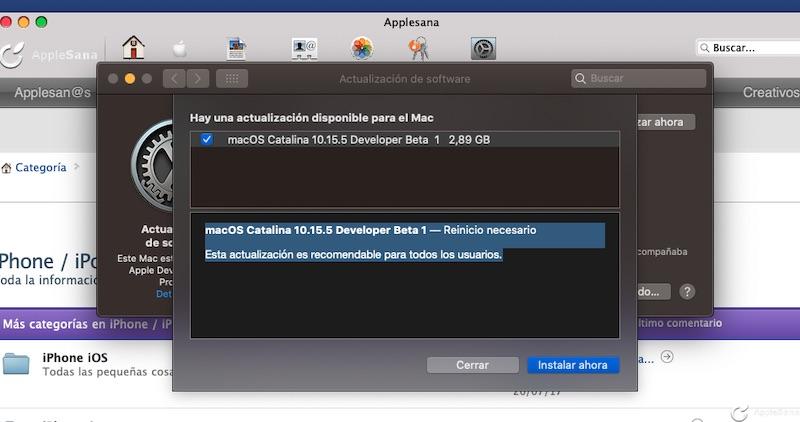Click the grey Apple logo toolbar icon
Screen dimensions: 800x422
[x=180, y=49]
